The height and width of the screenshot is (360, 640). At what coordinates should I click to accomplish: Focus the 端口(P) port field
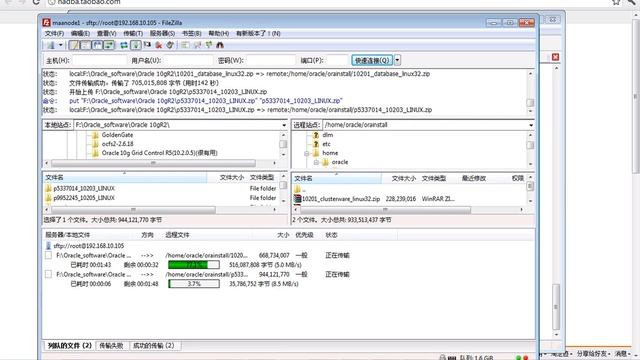click(337, 60)
